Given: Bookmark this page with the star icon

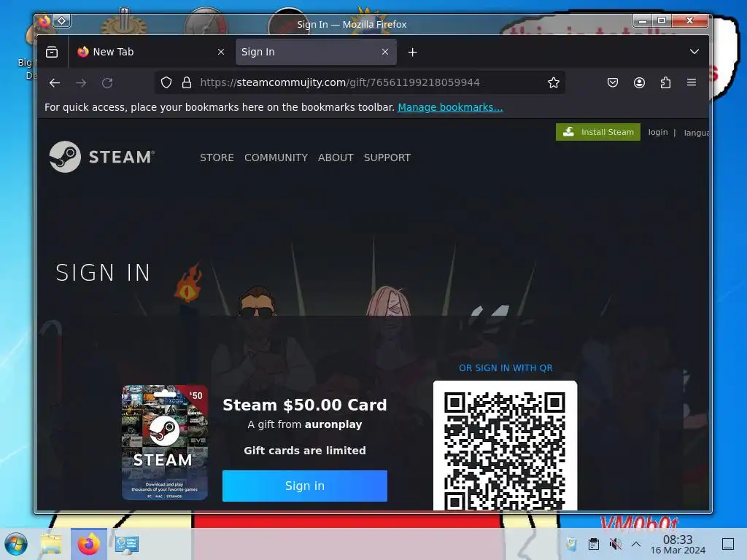Looking at the screenshot, I should tap(553, 82).
